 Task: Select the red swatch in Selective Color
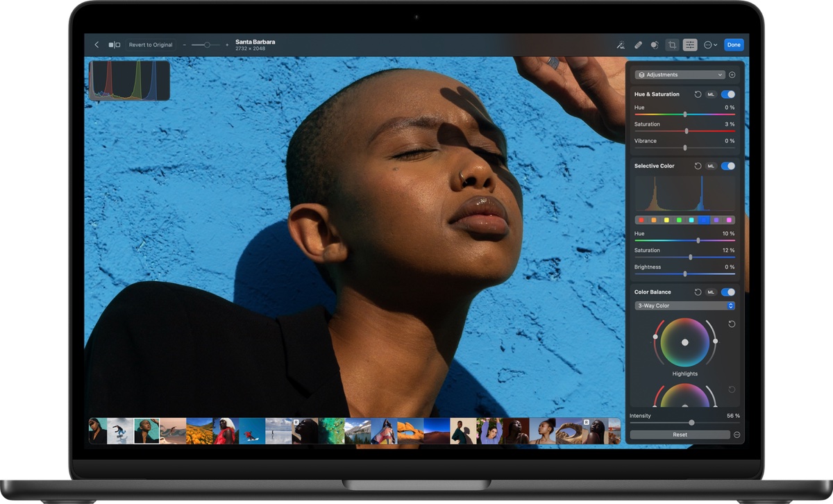click(641, 220)
